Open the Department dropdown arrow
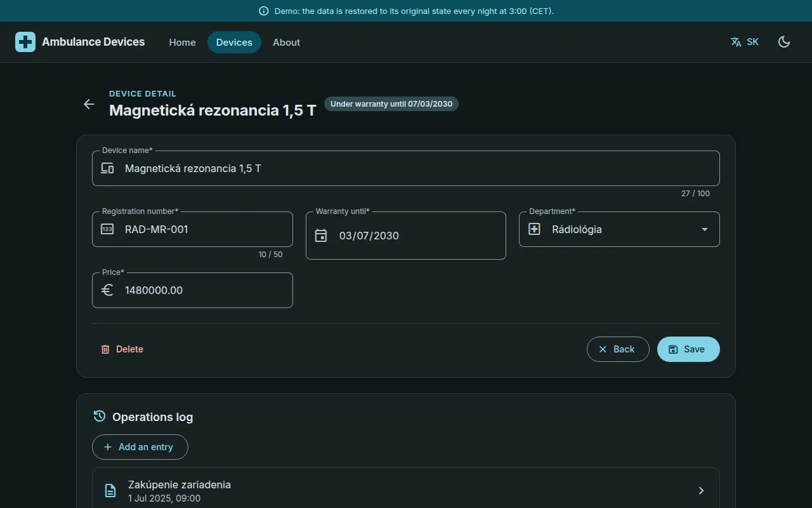Viewport: 812px width, 508px height. click(x=704, y=229)
